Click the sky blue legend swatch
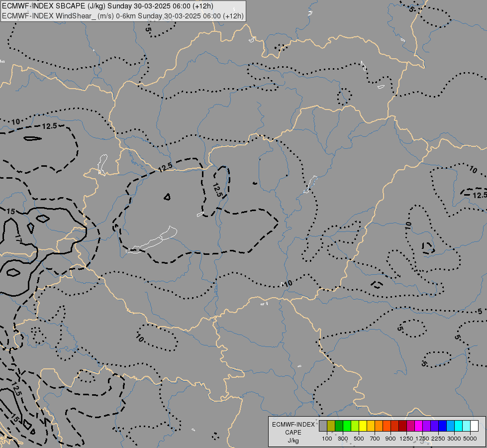Viewport: 487px width, 448px height. tap(450, 426)
